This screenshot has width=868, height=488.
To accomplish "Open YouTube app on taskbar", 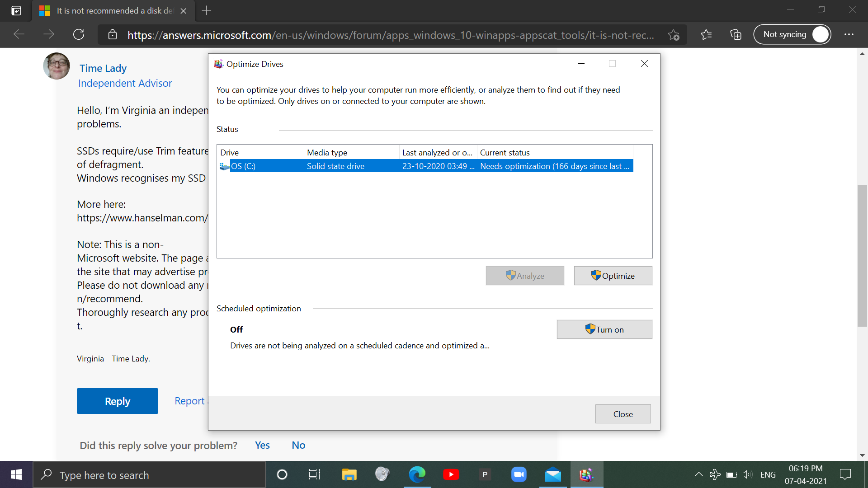I will [x=451, y=474].
